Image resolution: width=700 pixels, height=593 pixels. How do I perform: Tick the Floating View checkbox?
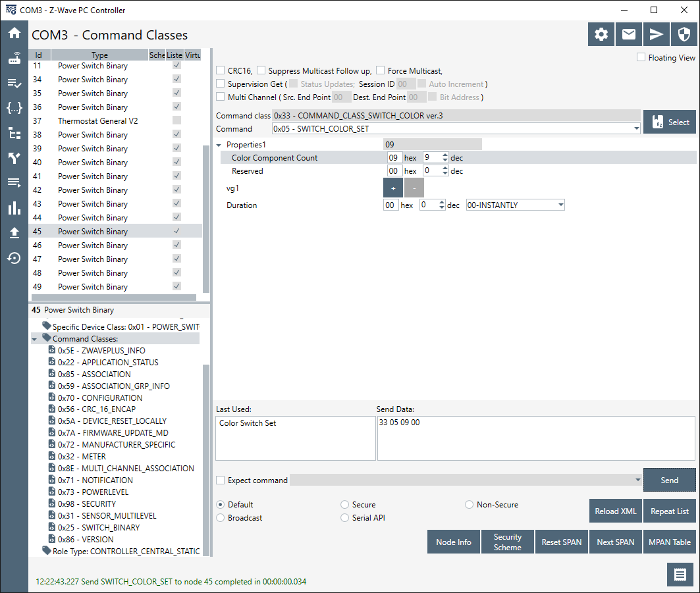coord(641,58)
